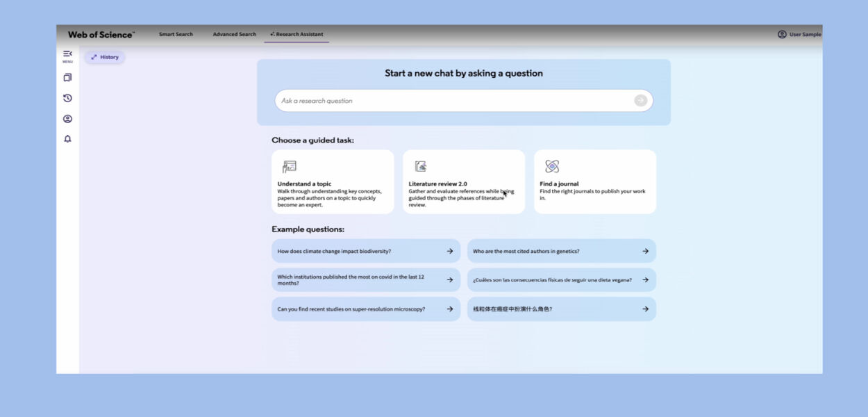Click arrow on most cited genetics authors question
The height and width of the screenshot is (417, 868).
tap(645, 251)
